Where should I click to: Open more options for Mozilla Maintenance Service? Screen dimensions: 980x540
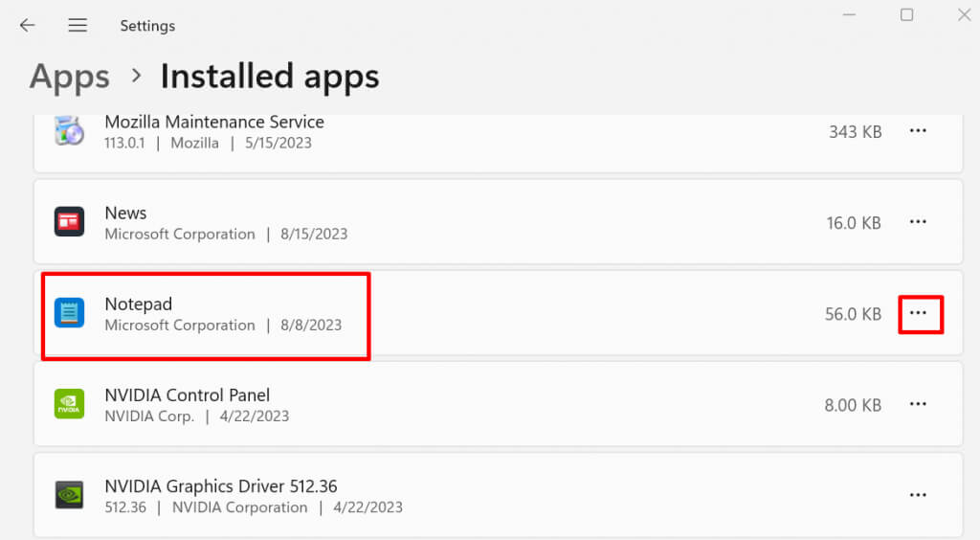tap(918, 131)
